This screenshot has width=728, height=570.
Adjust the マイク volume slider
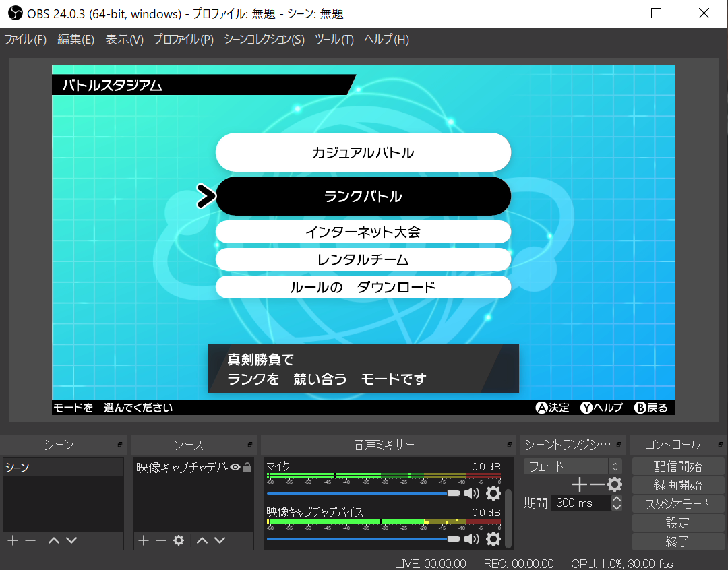click(363, 493)
